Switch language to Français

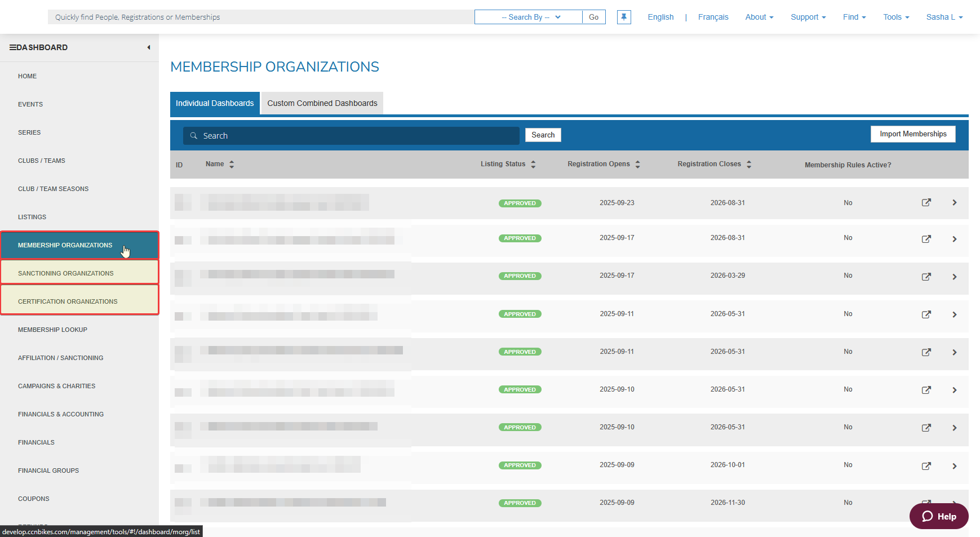713,17
